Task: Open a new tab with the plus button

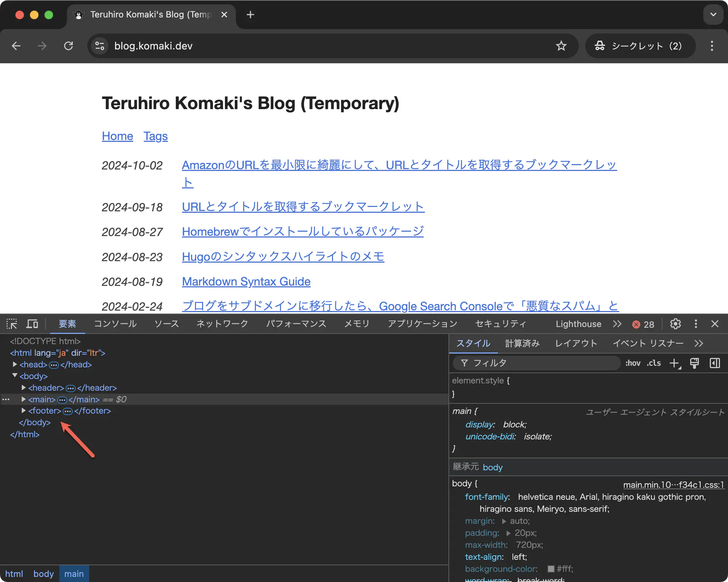Action: [250, 15]
